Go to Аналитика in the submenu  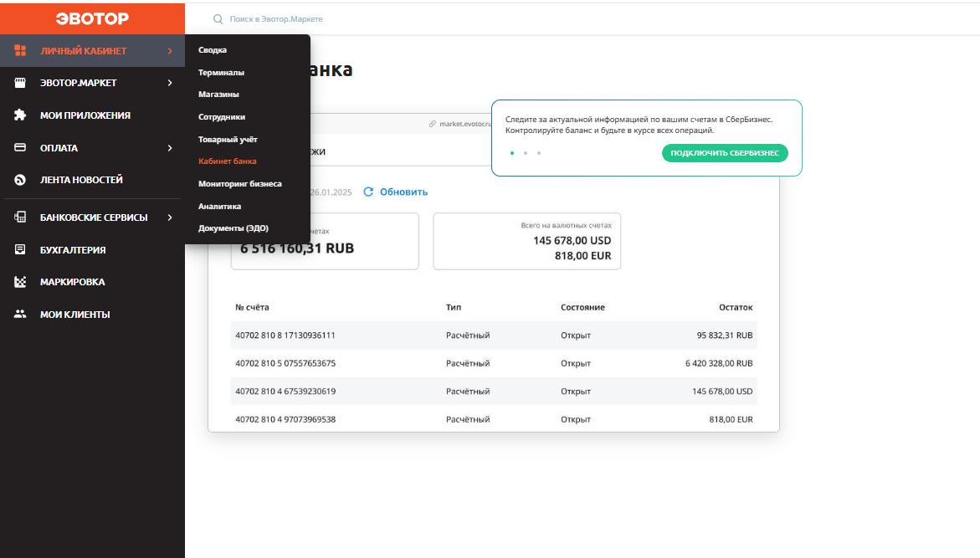(x=219, y=206)
